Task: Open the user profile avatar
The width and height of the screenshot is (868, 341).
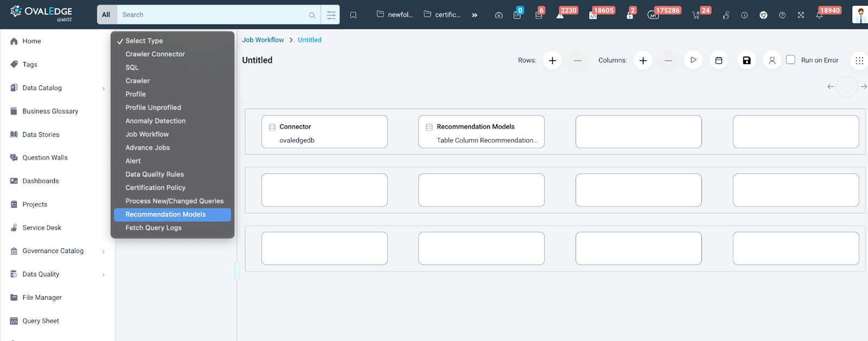Action: point(860,15)
